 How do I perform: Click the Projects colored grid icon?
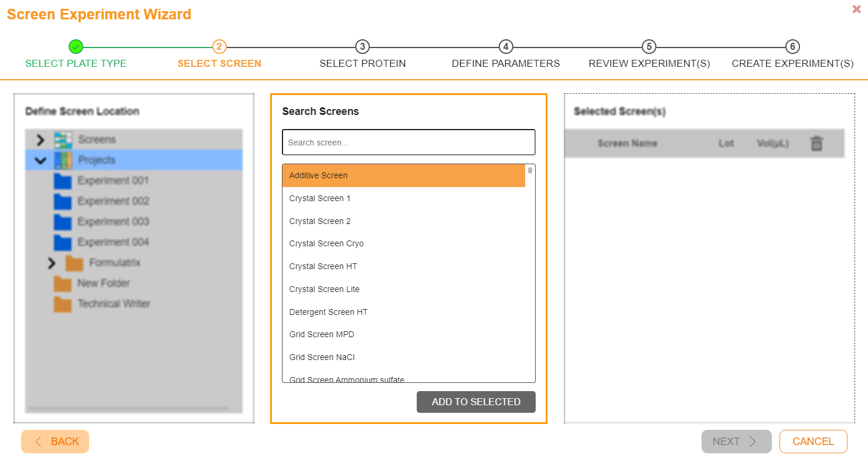[x=64, y=159]
